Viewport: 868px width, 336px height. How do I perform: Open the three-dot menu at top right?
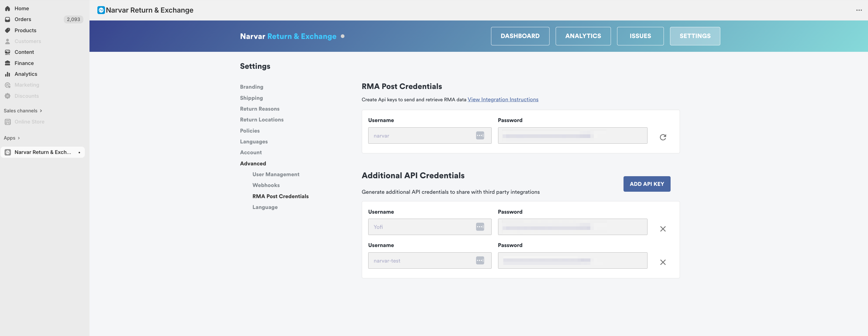[859, 10]
